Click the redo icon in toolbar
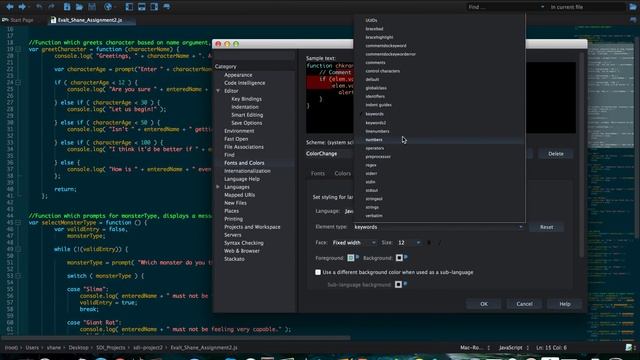The image size is (640, 360). point(51,7)
